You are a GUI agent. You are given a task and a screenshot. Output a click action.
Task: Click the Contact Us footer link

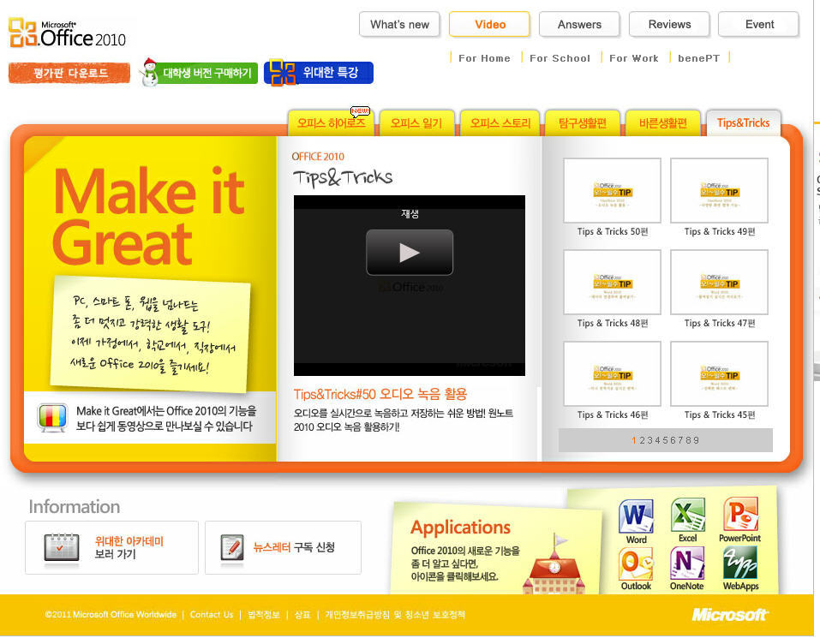point(212,615)
